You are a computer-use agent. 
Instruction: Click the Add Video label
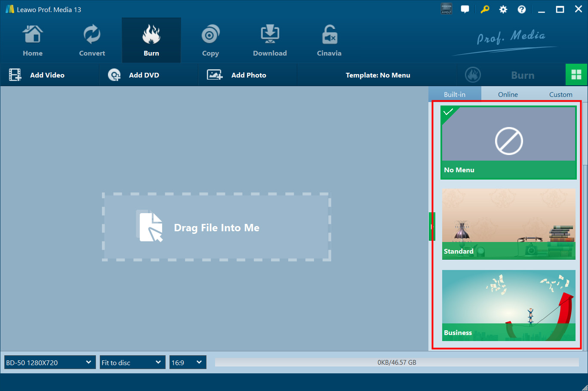pos(47,75)
